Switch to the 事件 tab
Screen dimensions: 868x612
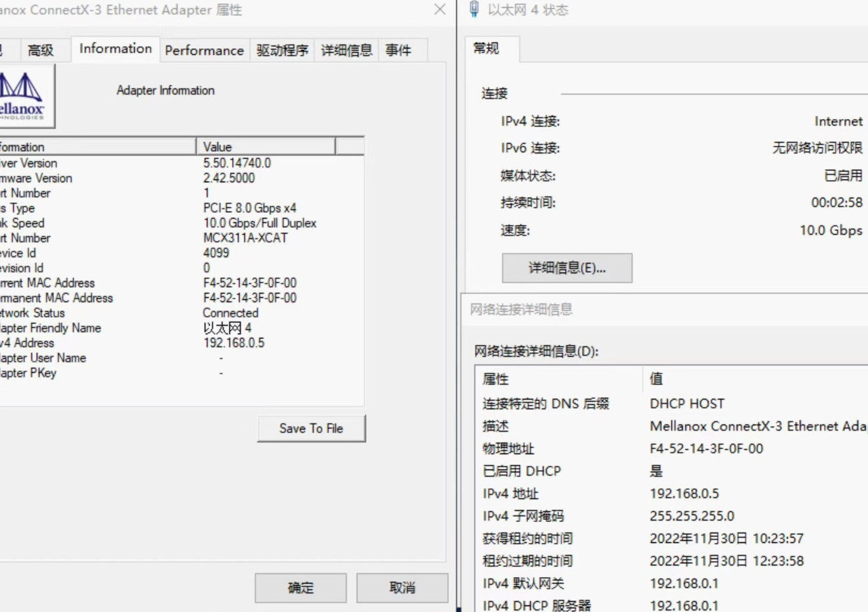tap(398, 51)
